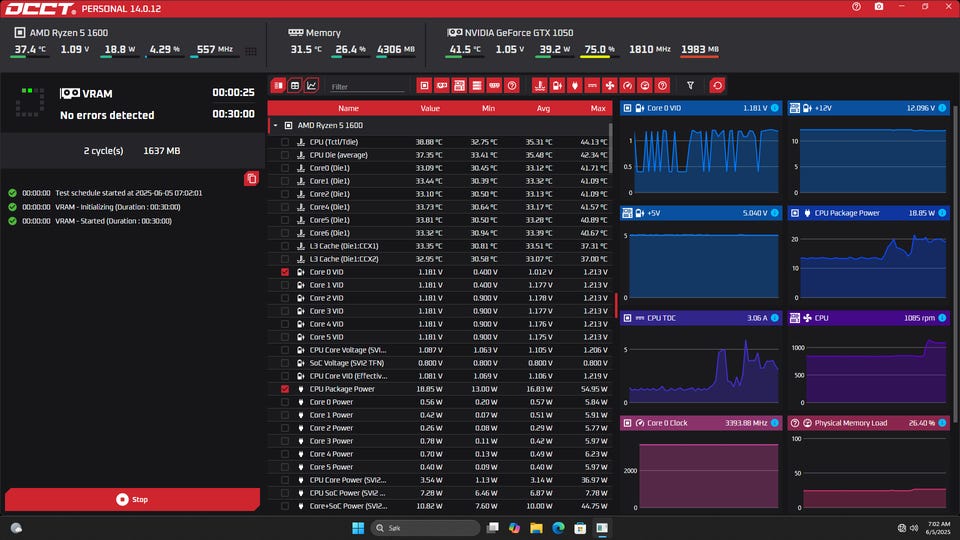This screenshot has width=960, height=540.
Task: Open info for the +12V graph
Action: [x=942, y=108]
